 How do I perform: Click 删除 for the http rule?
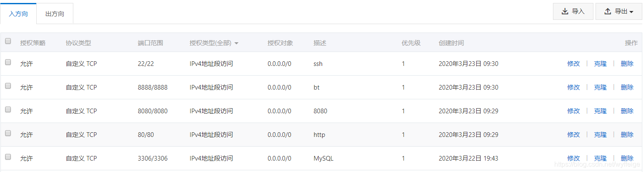tap(627, 135)
